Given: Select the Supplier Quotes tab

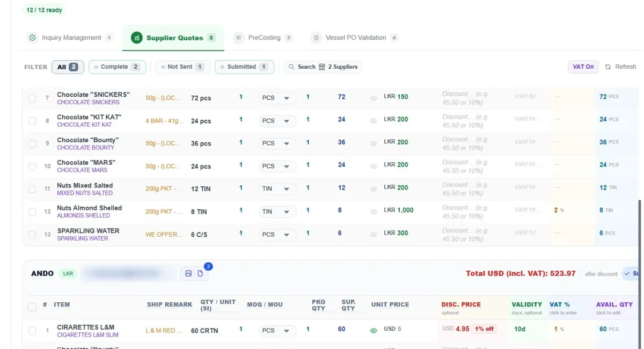Looking at the screenshot, I should 173,38.
